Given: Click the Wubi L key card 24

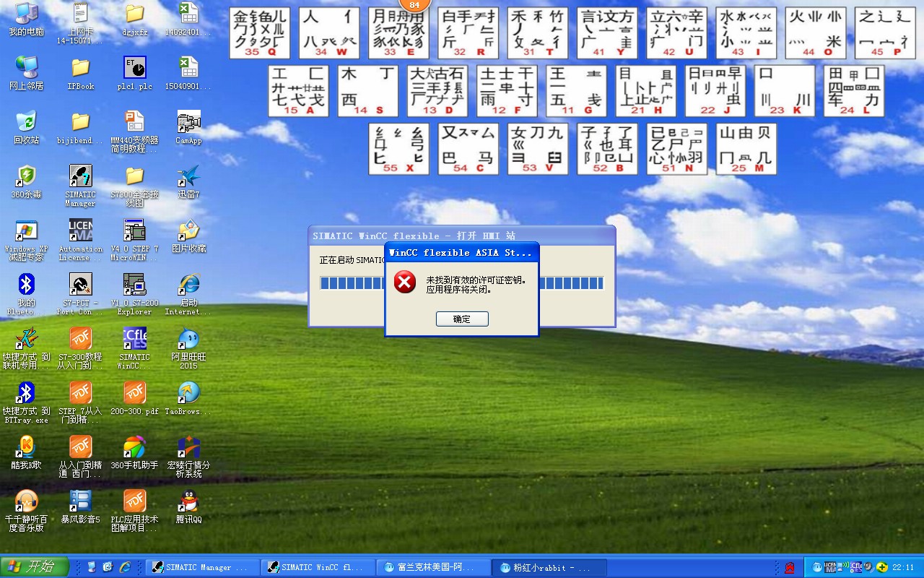Looking at the screenshot, I should point(854,91).
